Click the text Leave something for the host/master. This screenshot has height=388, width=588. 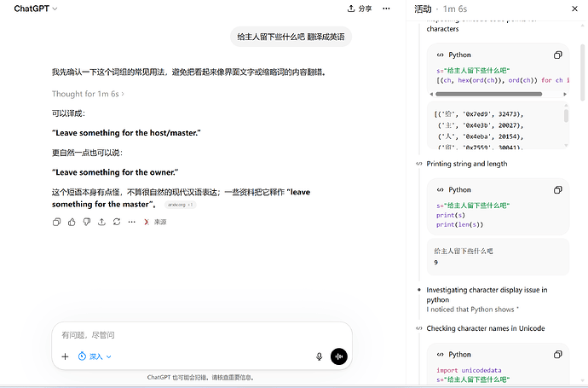coord(126,133)
